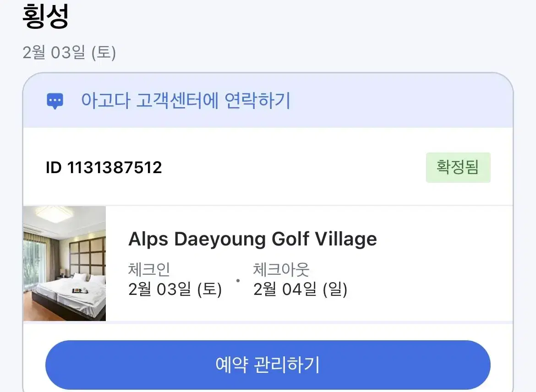Image resolution: width=536 pixels, height=392 pixels.
Task: Tap the chat bubble icon
Action: click(x=55, y=101)
